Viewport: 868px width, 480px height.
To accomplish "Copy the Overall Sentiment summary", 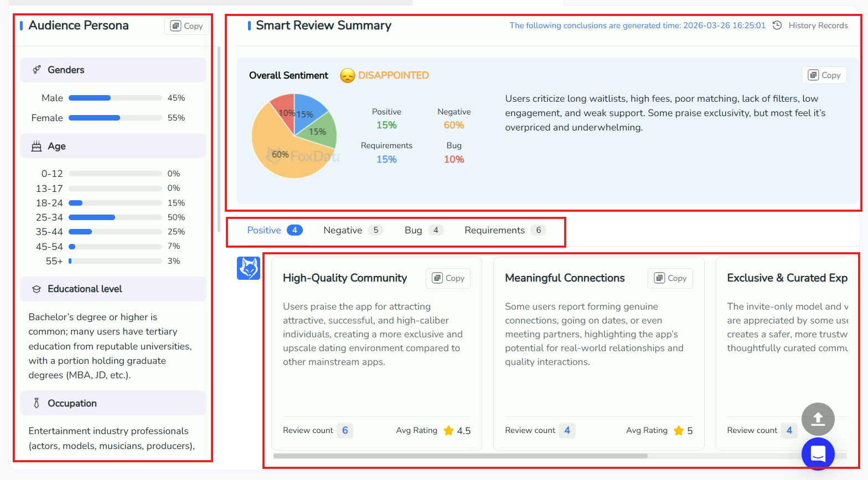I will [824, 75].
